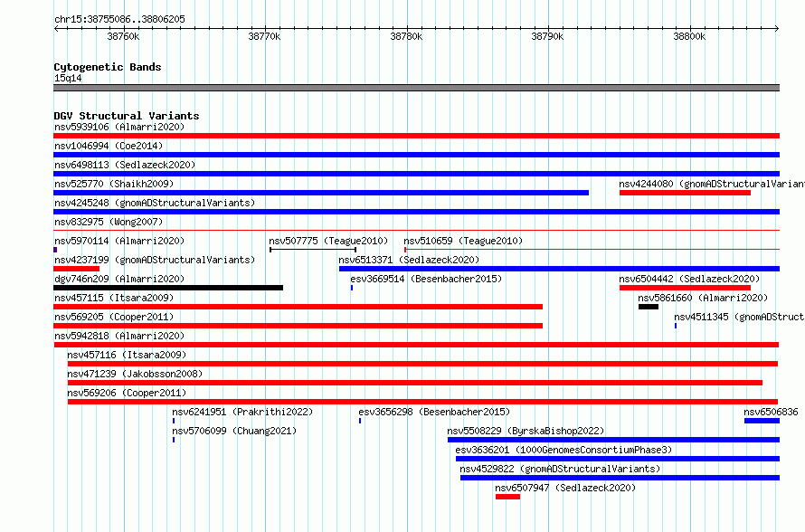
Task: Click the nsv5861660 (Almarri2020) black bar
Action: click(649, 307)
